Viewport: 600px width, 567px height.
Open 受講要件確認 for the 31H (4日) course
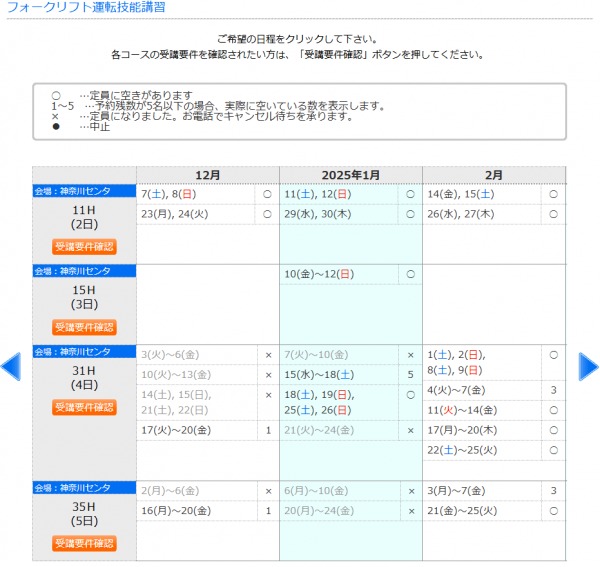click(x=84, y=407)
